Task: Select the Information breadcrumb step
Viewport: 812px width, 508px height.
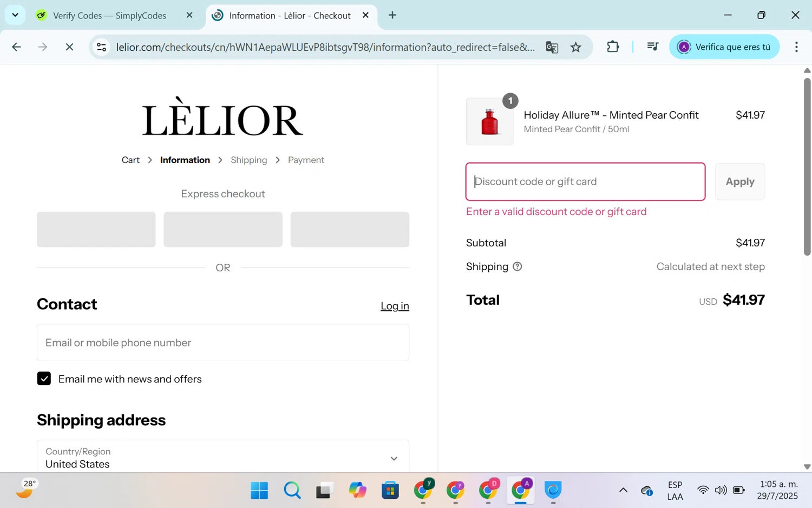Action: (x=185, y=160)
